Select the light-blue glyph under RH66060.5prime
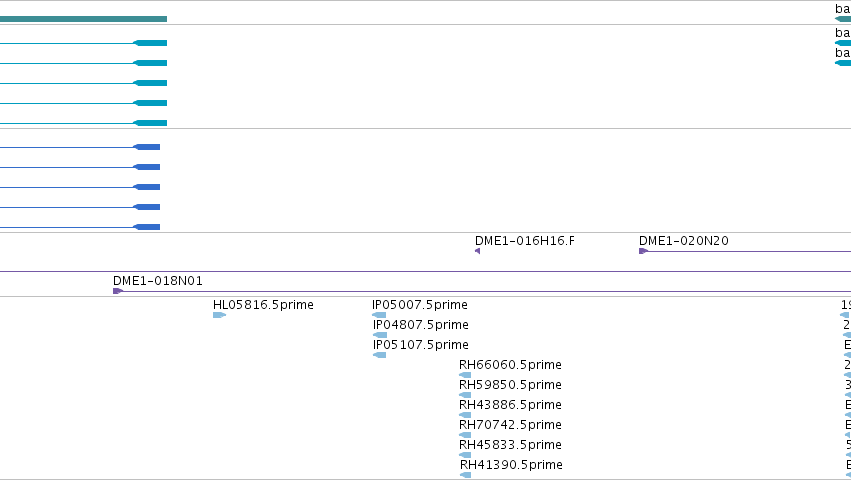Viewport: 851px width, 480px height. coord(465,375)
